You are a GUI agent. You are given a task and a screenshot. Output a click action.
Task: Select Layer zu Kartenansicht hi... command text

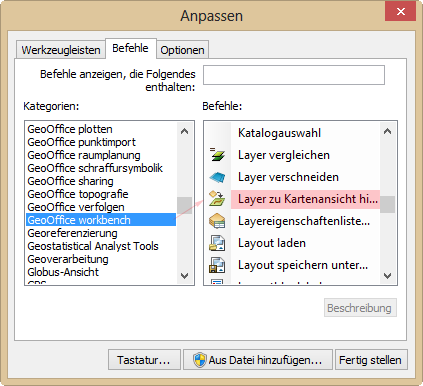pos(308,199)
